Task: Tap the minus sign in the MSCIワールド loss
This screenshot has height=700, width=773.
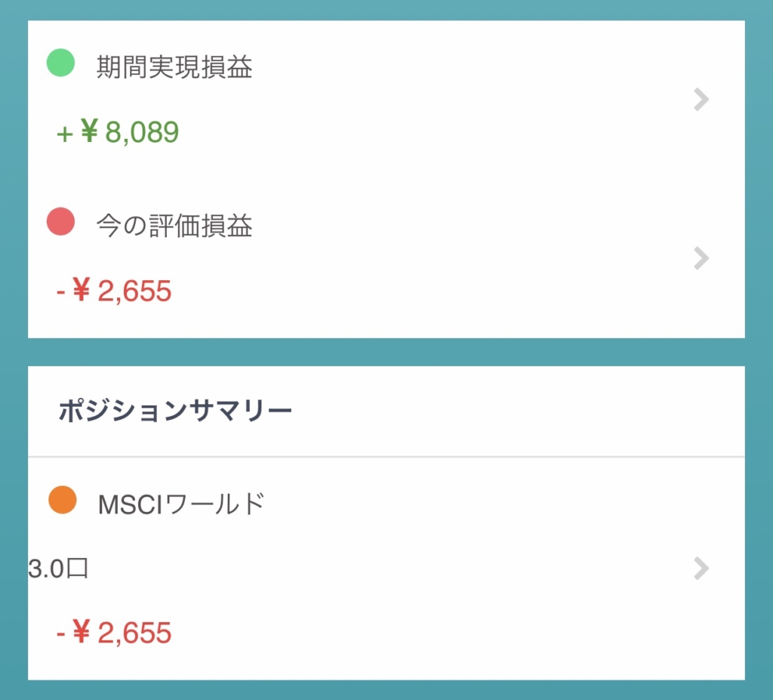Action: (60, 634)
